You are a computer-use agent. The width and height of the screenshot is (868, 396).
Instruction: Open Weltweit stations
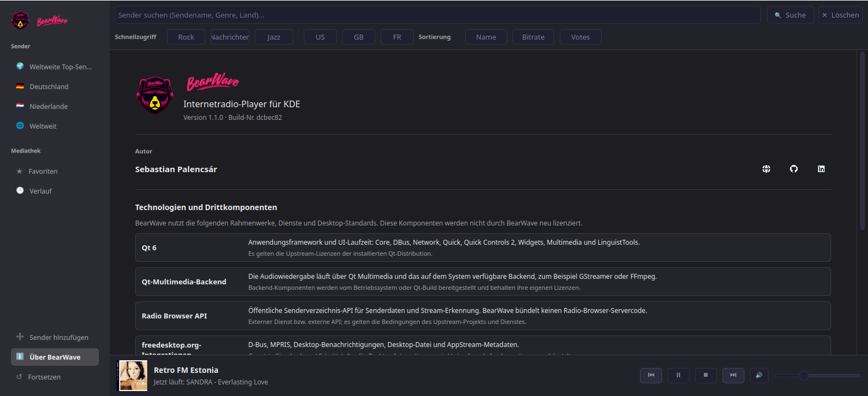tap(55, 126)
